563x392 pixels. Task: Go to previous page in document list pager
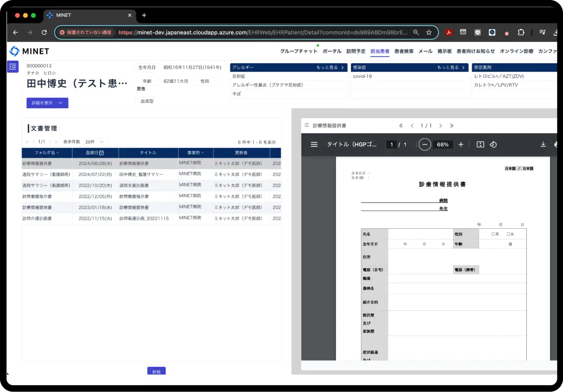(x=34, y=142)
